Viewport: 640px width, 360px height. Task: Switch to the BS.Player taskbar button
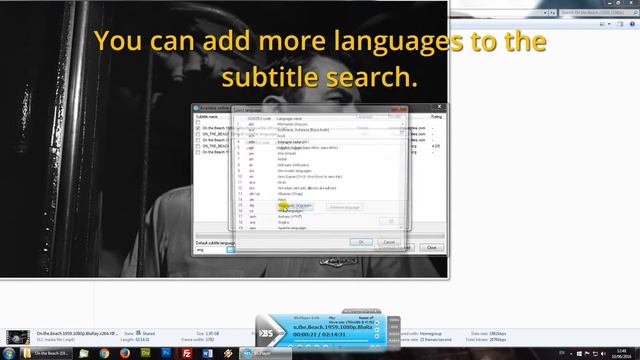click(x=265, y=353)
